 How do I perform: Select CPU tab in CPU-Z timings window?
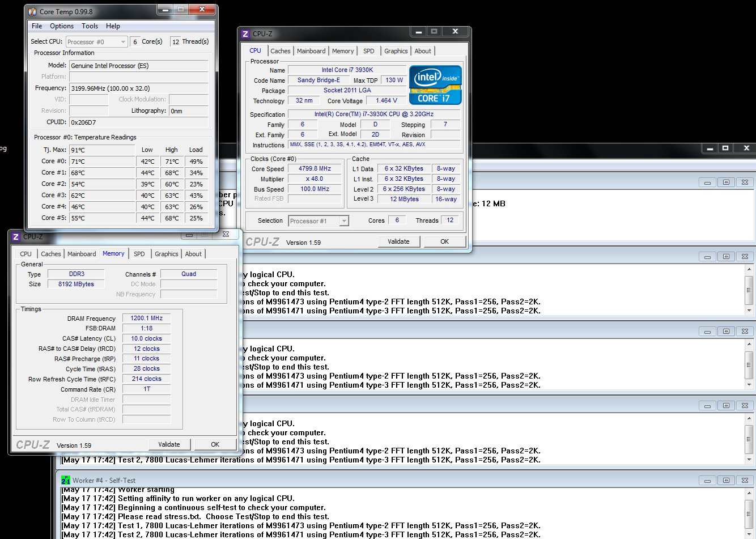(26, 254)
